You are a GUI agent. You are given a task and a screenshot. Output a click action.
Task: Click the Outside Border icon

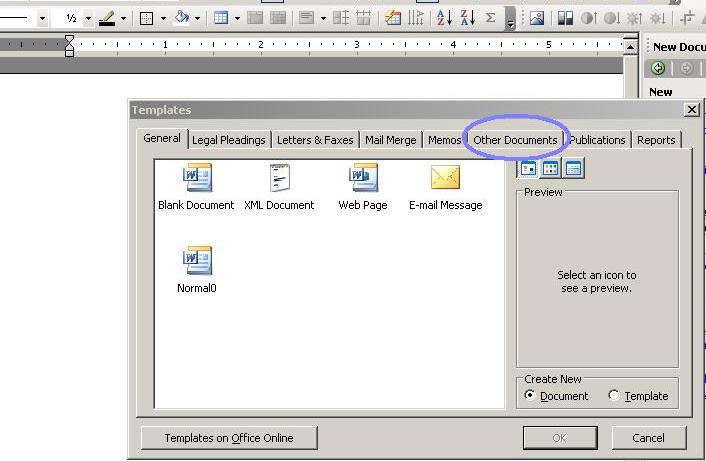point(146,18)
